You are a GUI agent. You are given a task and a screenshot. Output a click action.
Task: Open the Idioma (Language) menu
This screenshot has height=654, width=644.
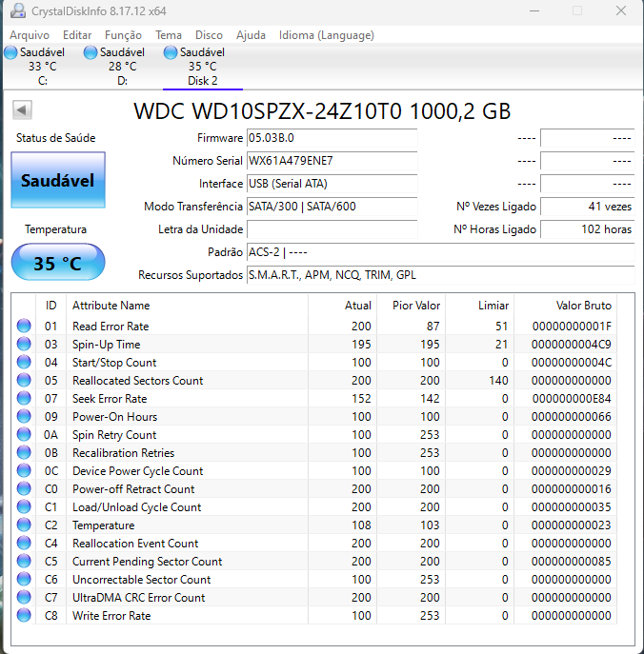327,35
